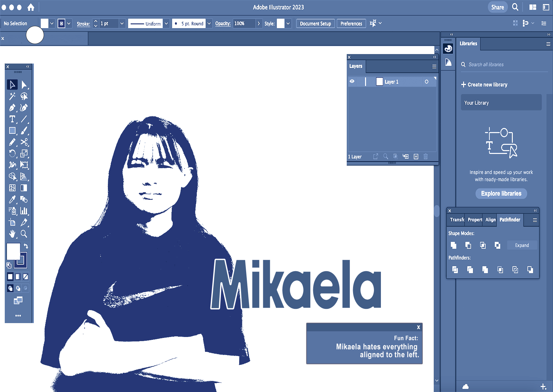Enable Draw Inside mode

tap(26, 288)
